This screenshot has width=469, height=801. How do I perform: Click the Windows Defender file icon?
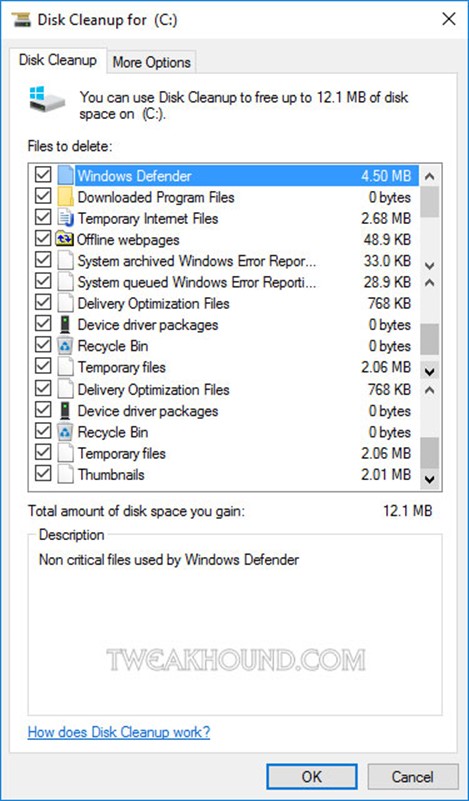coord(65,176)
